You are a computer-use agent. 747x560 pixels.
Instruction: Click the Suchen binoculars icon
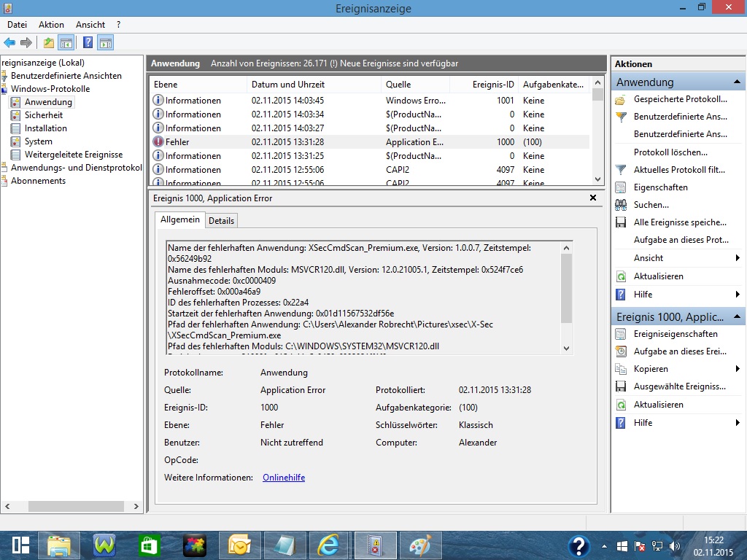pos(621,205)
